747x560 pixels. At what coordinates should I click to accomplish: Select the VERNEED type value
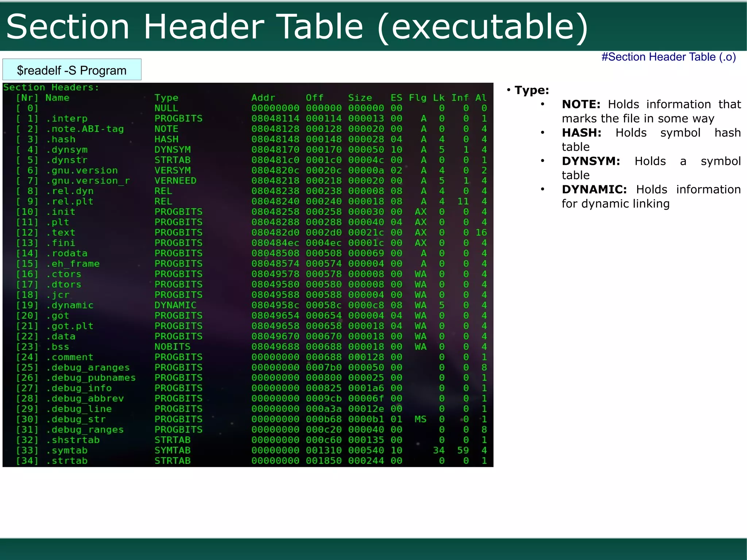click(175, 181)
